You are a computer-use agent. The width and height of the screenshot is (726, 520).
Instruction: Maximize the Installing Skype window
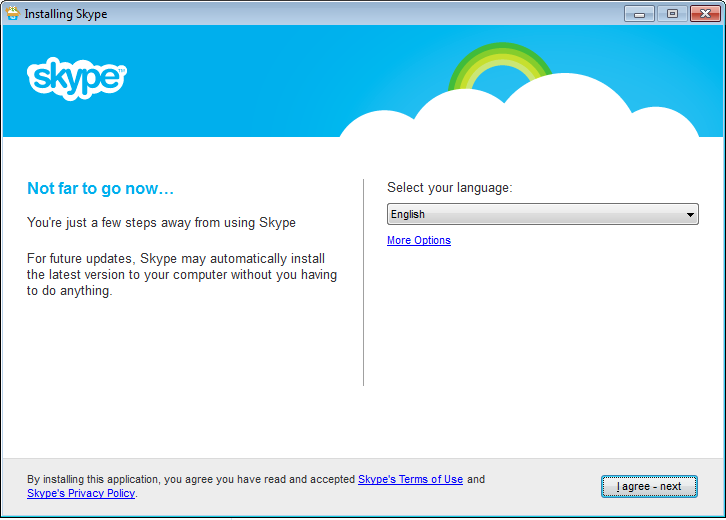(672, 14)
